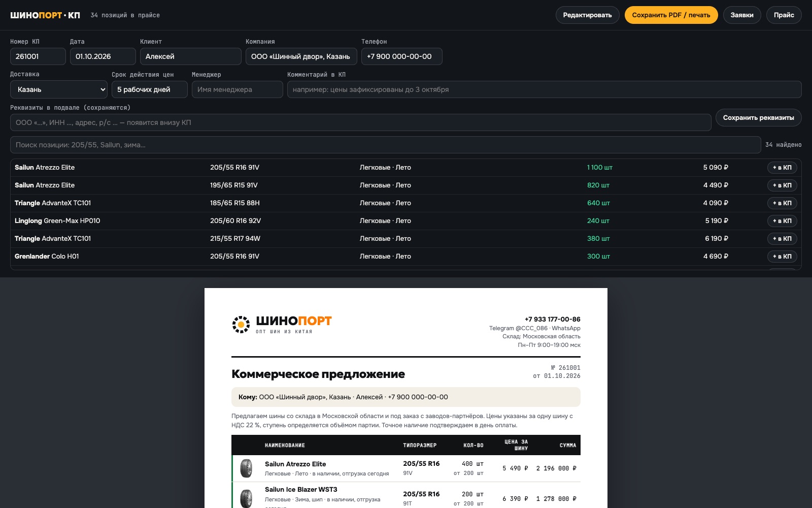This screenshot has height=508, width=812.
Task: Click the 1 100 шт stock value
Action: pyautogui.click(x=600, y=168)
